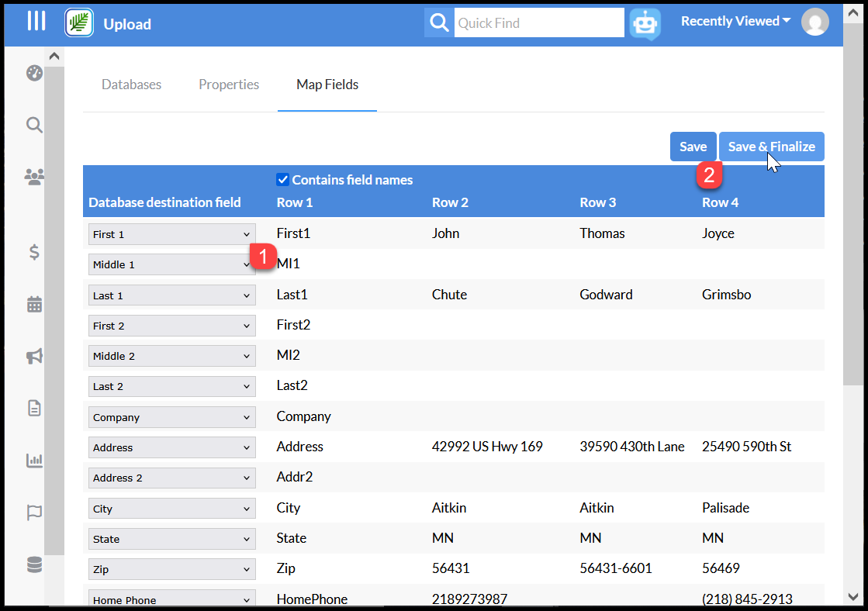Click the cell '25490 590th St'
This screenshot has height=611, width=868.
coord(747,446)
